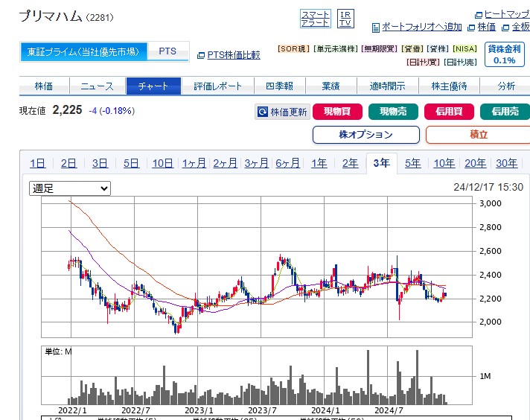Open the スマートアラート smart alert icon
This screenshot has width=530, height=420.
click(316, 19)
